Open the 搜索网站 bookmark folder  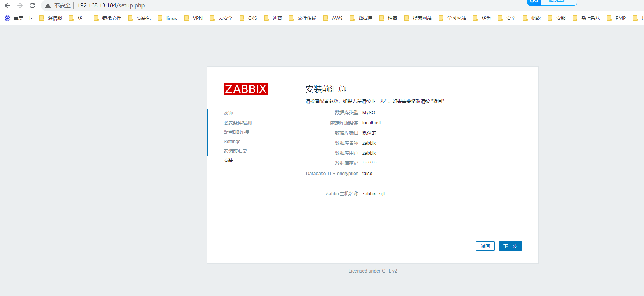[x=418, y=18]
